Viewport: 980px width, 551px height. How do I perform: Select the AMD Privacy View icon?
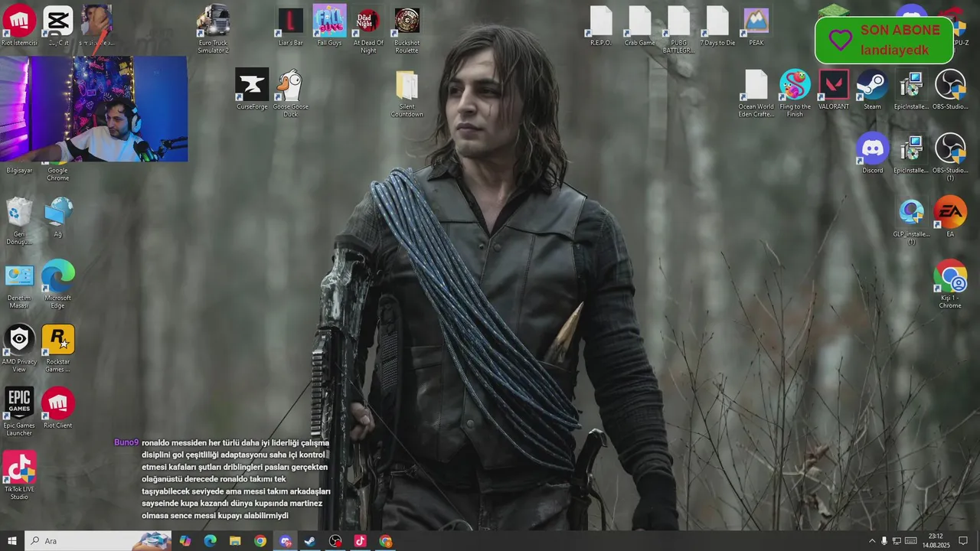pyautogui.click(x=19, y=348)
